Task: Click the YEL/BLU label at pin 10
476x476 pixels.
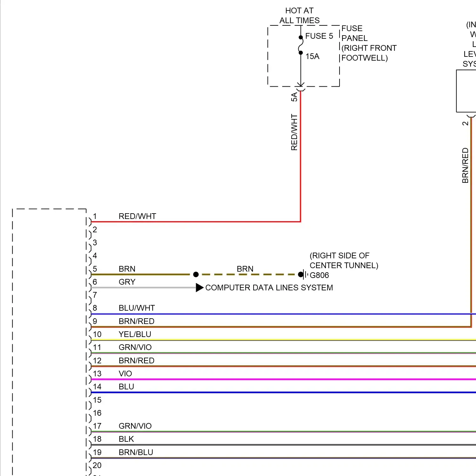Action: coord(135,334)
